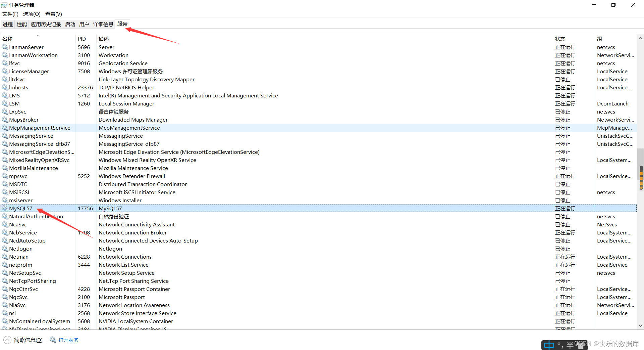Sort services by 组 column header

pyautogui.click(x=615, y=39)
